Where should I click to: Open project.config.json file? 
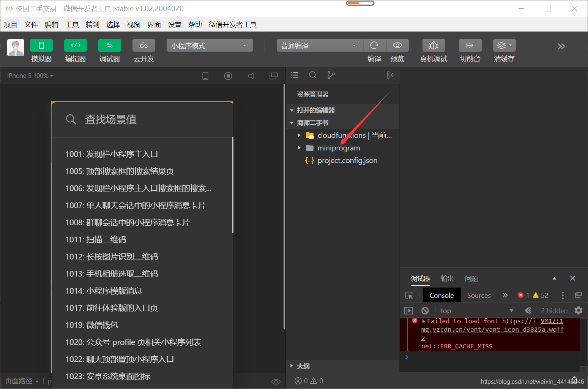(347, 160)
